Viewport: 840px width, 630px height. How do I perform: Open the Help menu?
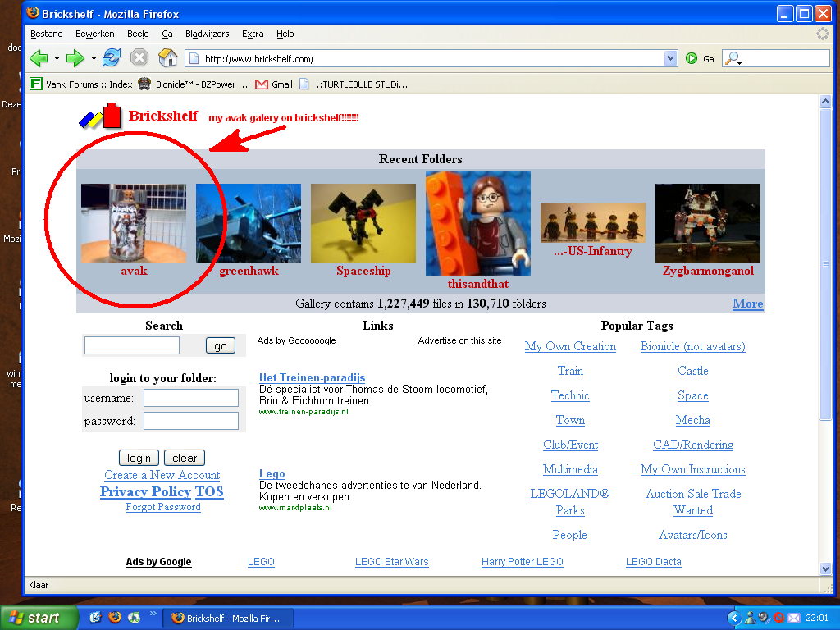pyautogui.click(x=285, y=34)
